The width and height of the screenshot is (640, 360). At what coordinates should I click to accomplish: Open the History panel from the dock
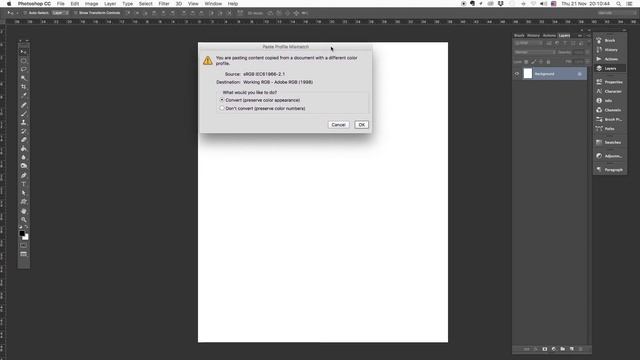click(609, 50)
